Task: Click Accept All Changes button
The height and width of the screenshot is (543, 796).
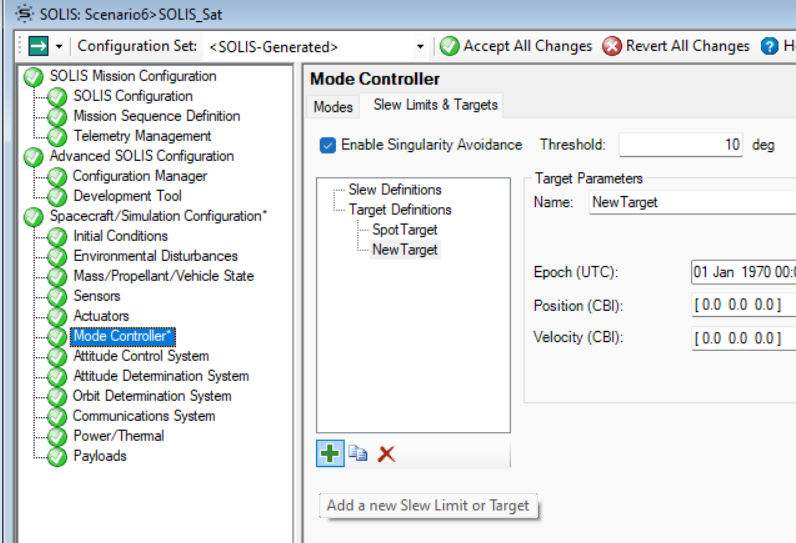Action: [516, 46]
